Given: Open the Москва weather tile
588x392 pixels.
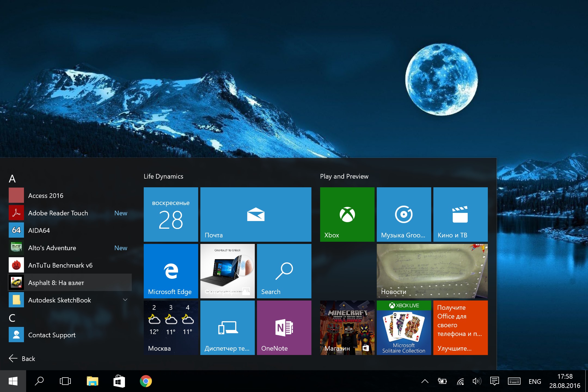Looking at the screenshot, I should (171, 328).
